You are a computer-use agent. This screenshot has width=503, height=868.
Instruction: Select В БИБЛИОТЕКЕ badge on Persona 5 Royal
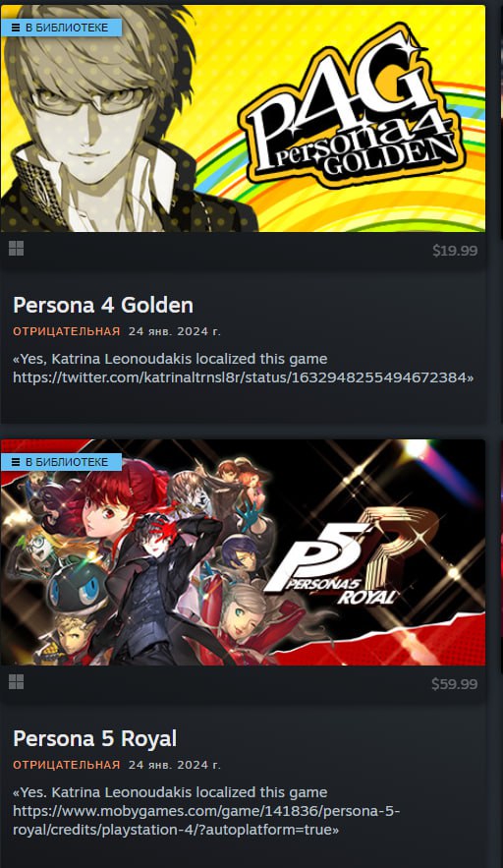pyautogui.click(x=61, y=462)
